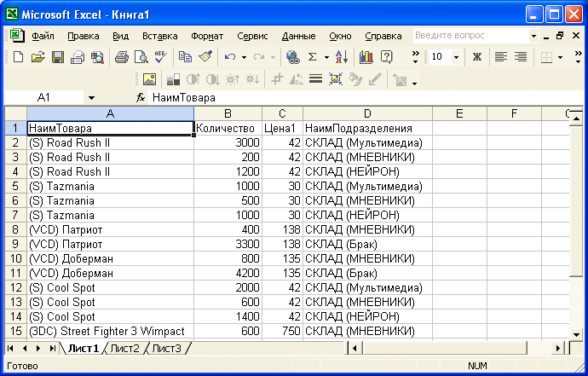Jump to first sheet tab with the nav button
The height and width of the screenshot is (376, 588).
pyautogui.click(x=10, y=349)
